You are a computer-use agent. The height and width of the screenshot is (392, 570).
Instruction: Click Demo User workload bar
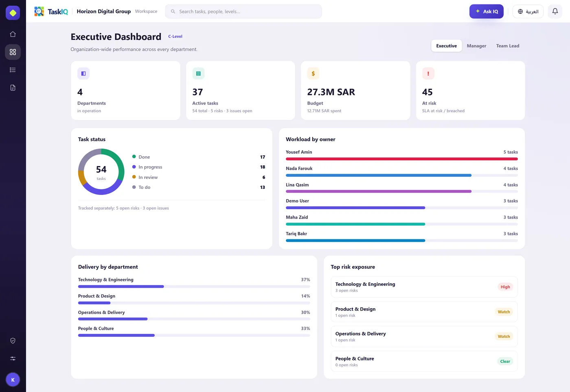(402, 208)
